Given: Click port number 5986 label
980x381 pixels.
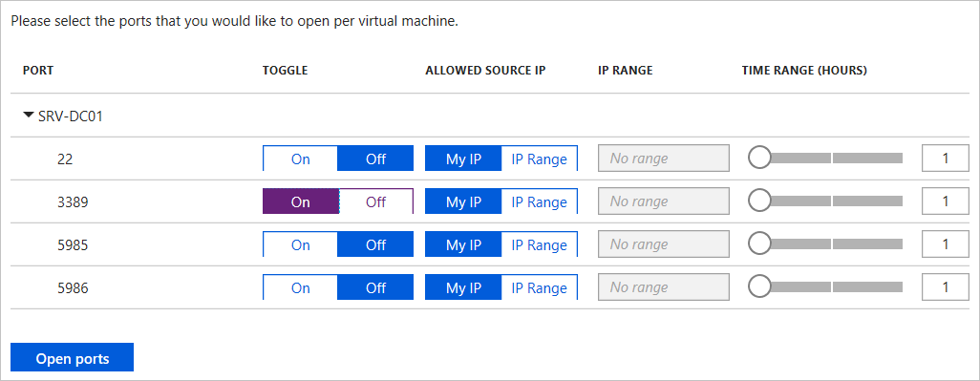Looking at the screenshot, I should click(x=73, y=288).
